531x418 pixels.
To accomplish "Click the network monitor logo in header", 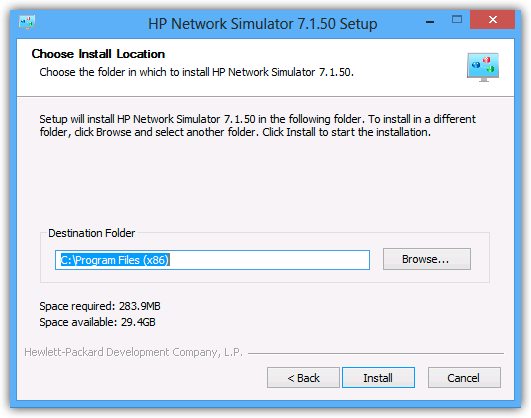I will [483, 67].
